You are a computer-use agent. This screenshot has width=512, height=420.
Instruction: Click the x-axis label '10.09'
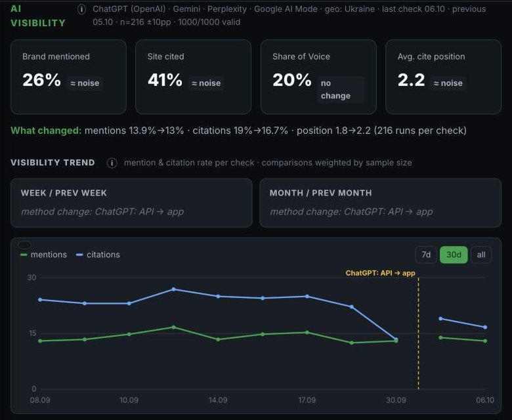point(129,400)
